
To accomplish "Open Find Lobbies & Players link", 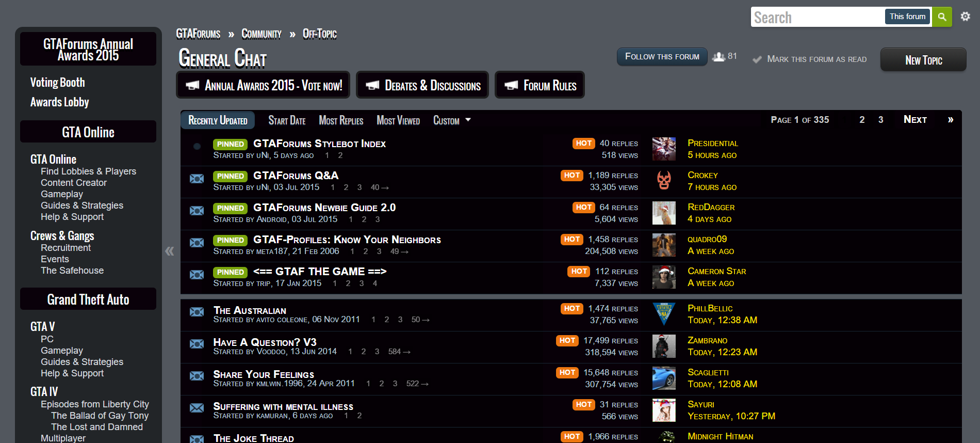I will [88, 171].
